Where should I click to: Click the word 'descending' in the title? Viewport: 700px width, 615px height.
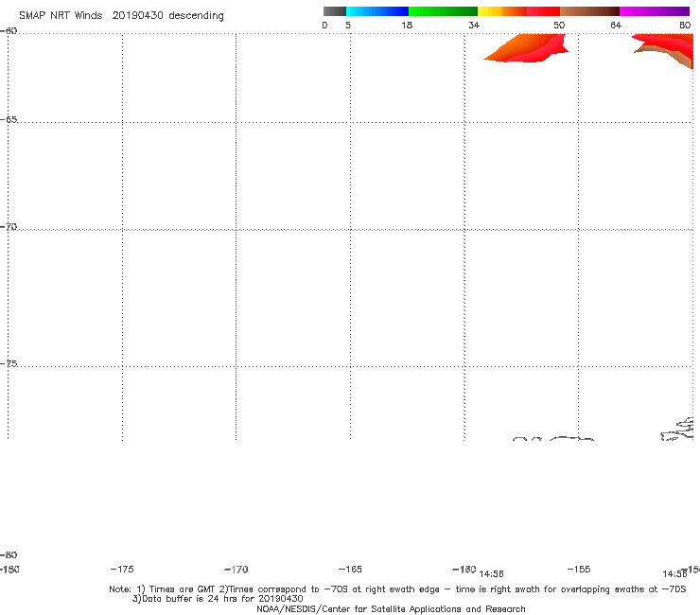click(x=196, y=16)
